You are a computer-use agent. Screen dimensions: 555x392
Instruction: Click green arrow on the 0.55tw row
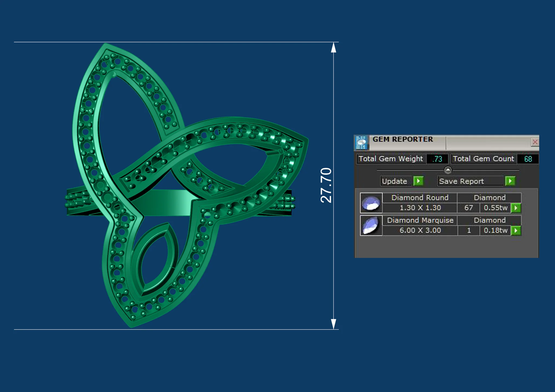pyautogui.click(x=516, y=208)
